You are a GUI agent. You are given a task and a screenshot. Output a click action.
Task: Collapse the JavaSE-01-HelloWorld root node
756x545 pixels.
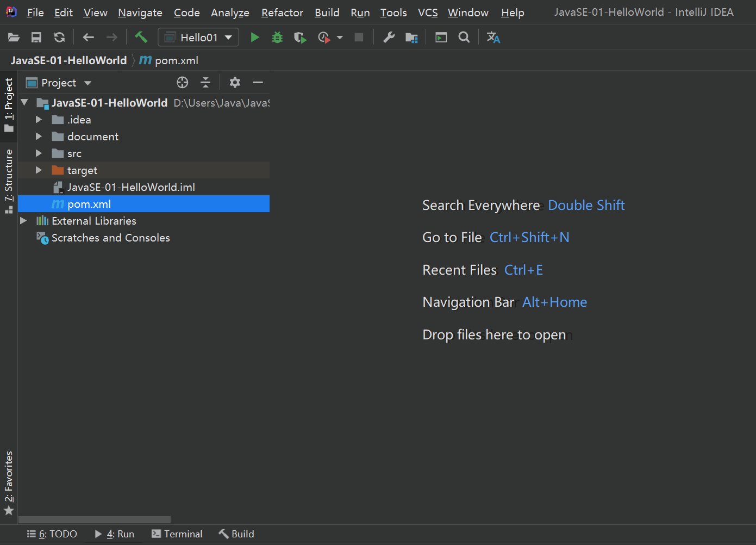click(24, 102)
